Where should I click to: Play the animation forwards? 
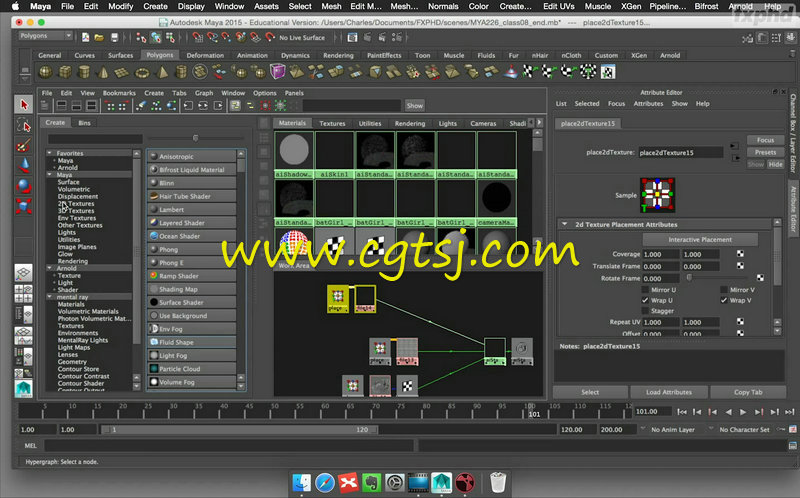743,412
